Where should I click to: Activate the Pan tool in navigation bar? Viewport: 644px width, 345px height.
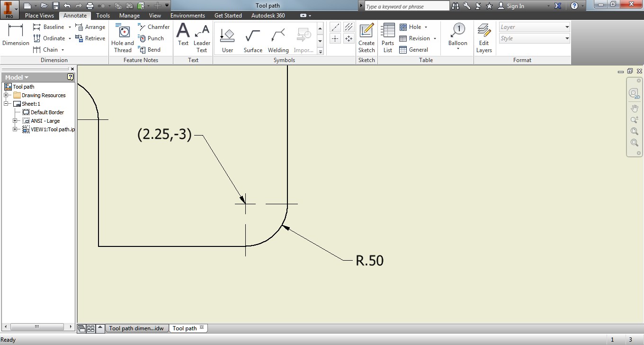point(634,108)
